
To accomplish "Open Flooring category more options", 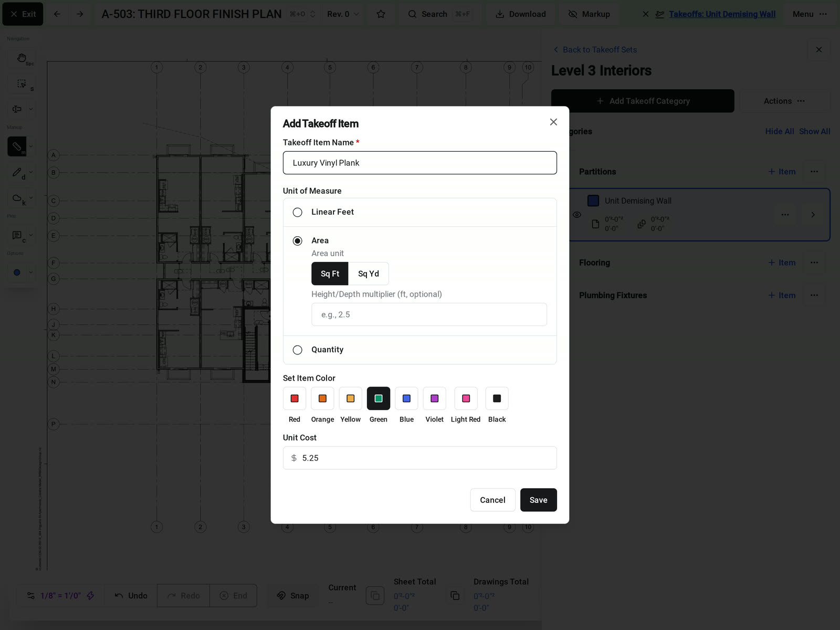I will pyautogui.click(x=814, y=262).
